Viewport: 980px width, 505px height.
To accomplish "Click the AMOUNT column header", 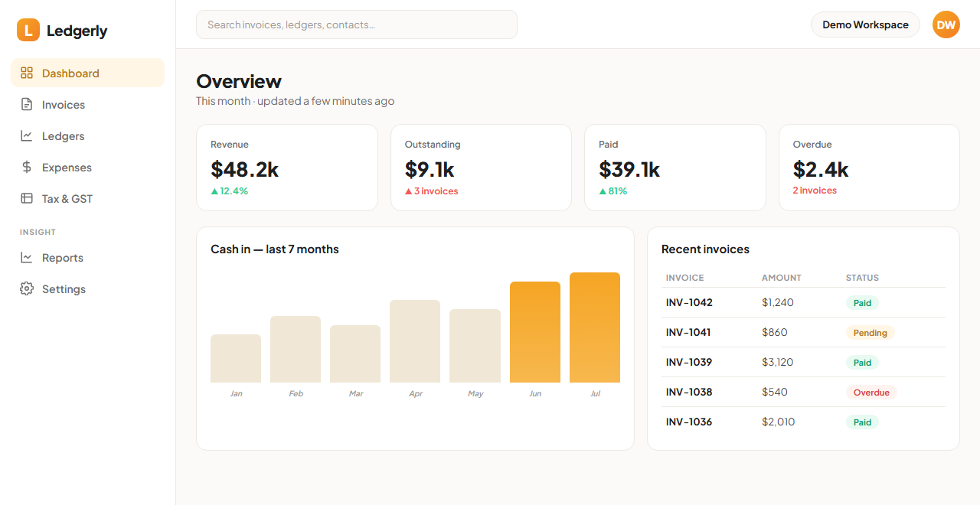I will click(x=782, y=278).
